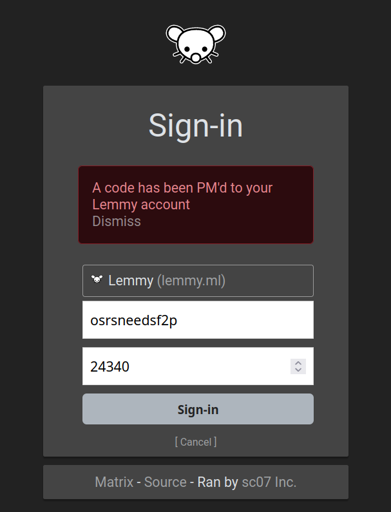Image resolution: width=391 pixels, height=512 pixels.
Task: Click the bold Lemmy name in selector
Action: click(x=131, y=281)
